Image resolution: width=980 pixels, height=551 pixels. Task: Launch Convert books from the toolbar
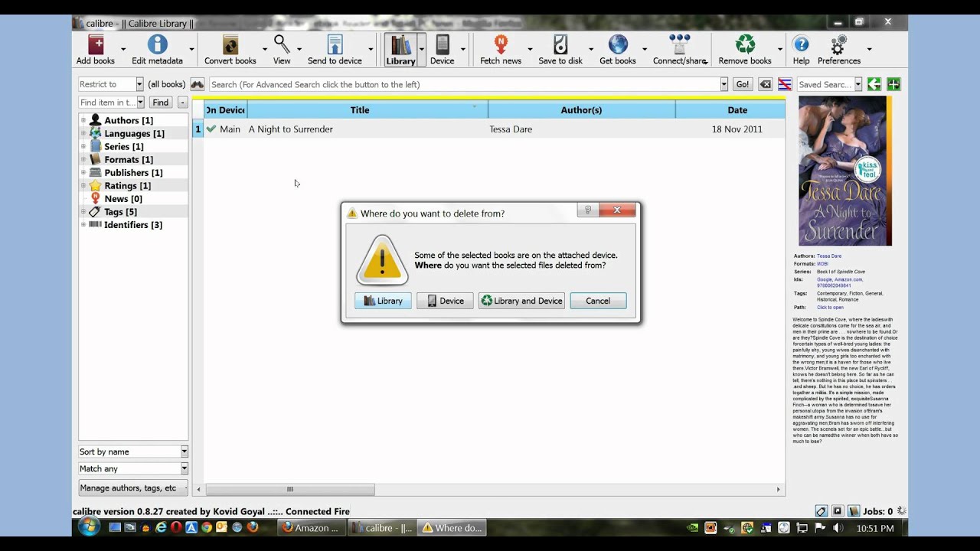click(x=230, y=45)
